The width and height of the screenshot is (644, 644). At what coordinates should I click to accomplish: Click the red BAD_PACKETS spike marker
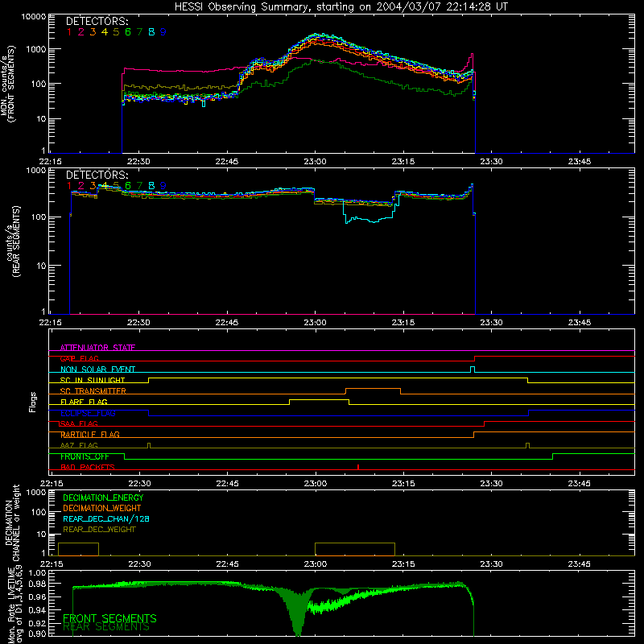coord(358,467)
